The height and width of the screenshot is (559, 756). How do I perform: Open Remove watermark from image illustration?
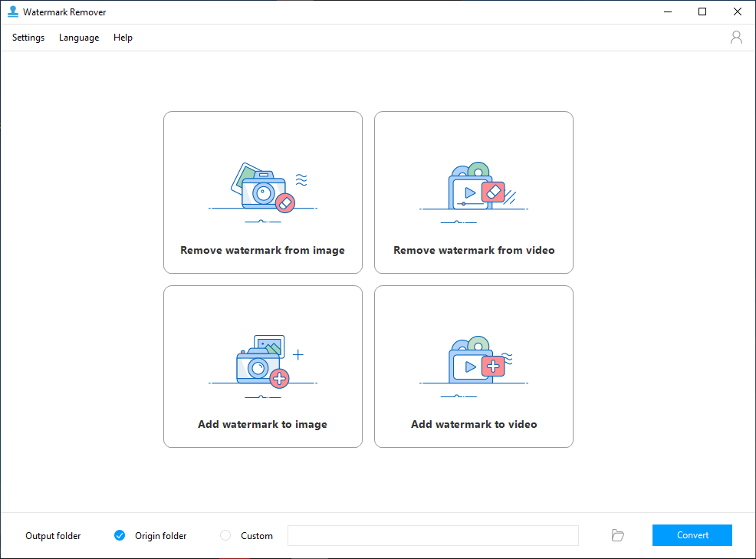click(263, 192)
